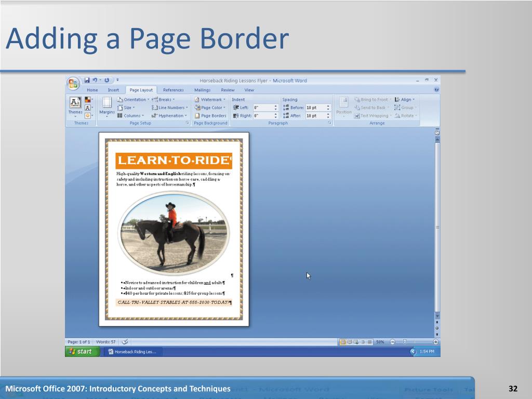Click the Spacing After spinner arrows

click(x=328, y=116)
